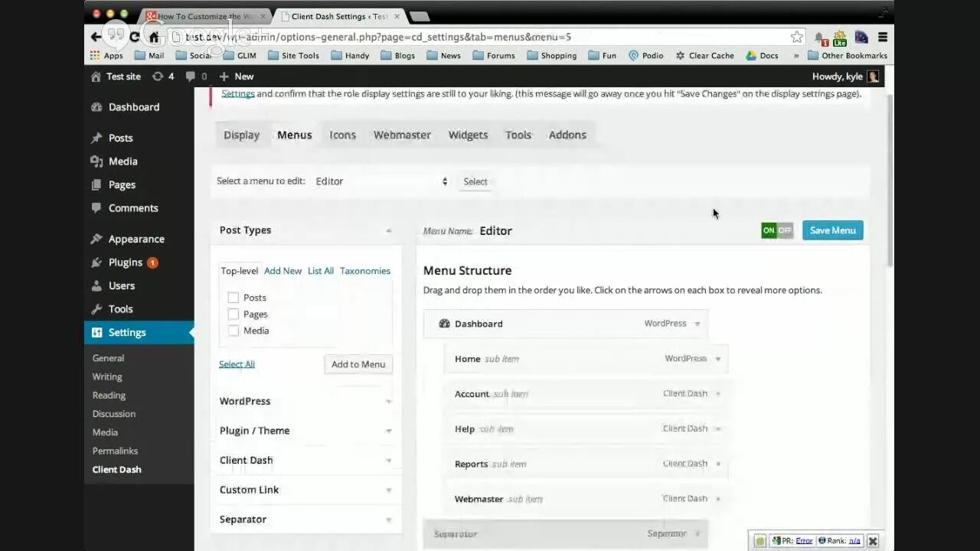The width and height of the screenshot is (980, 551).
Task: Open the Plugins sidebar item
Action: pos(125,262)
